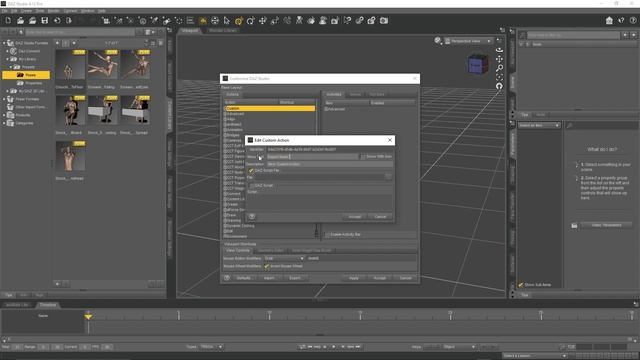
Task: Click Cancel in Edit Custom Action dialog
Action: 380,217
